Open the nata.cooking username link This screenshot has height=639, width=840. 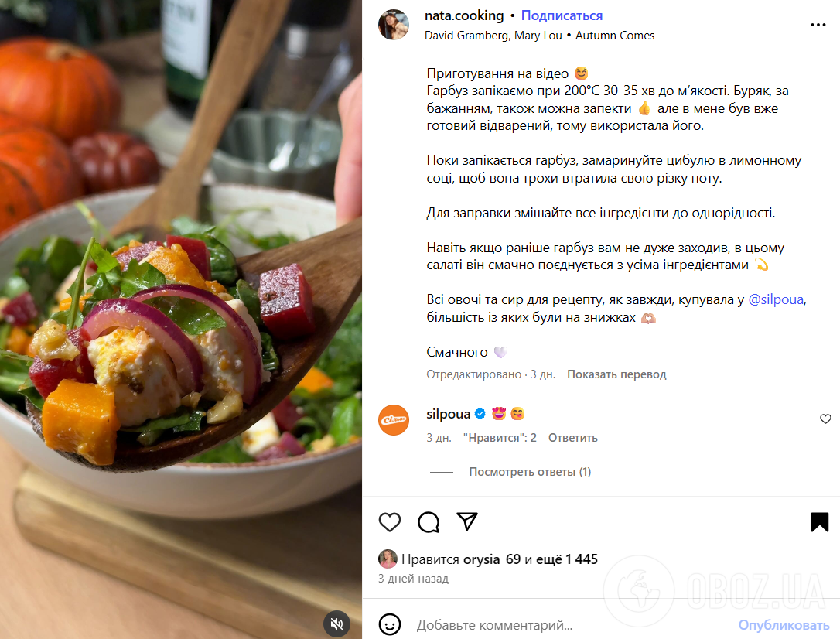point(464,15)
